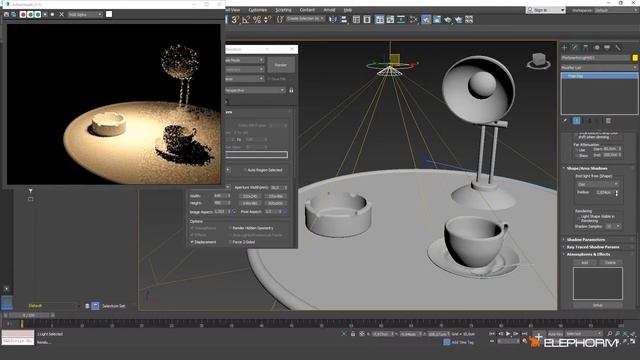
Task: Click the blue channel toggle in ActiveShade window
Action: coord(38,14)
